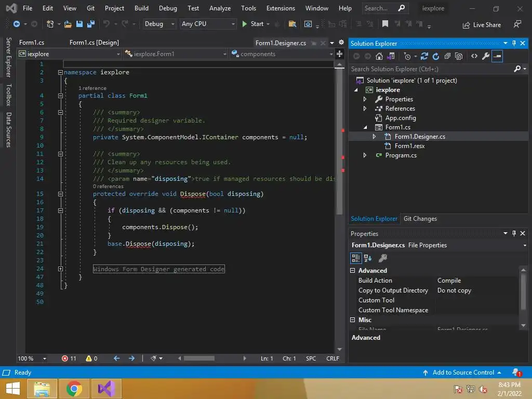
Task: Click the bookmark icon in the toolbar
Action: click(x=385, y=24)
